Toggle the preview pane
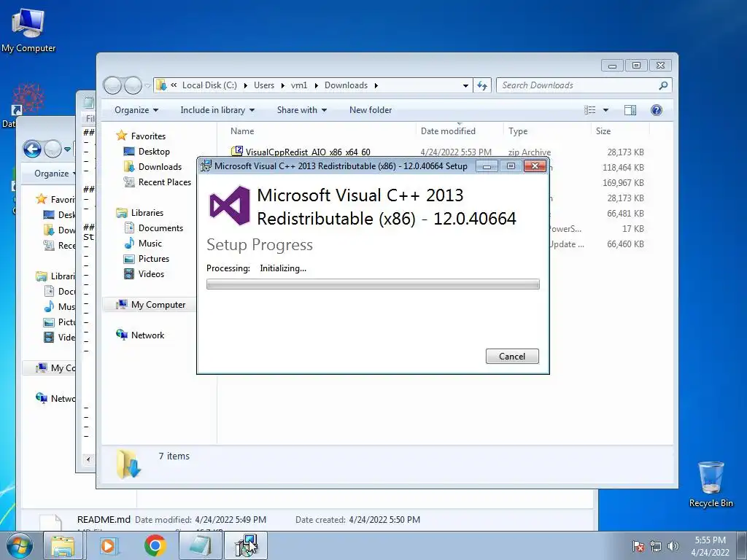 point(630,110)
